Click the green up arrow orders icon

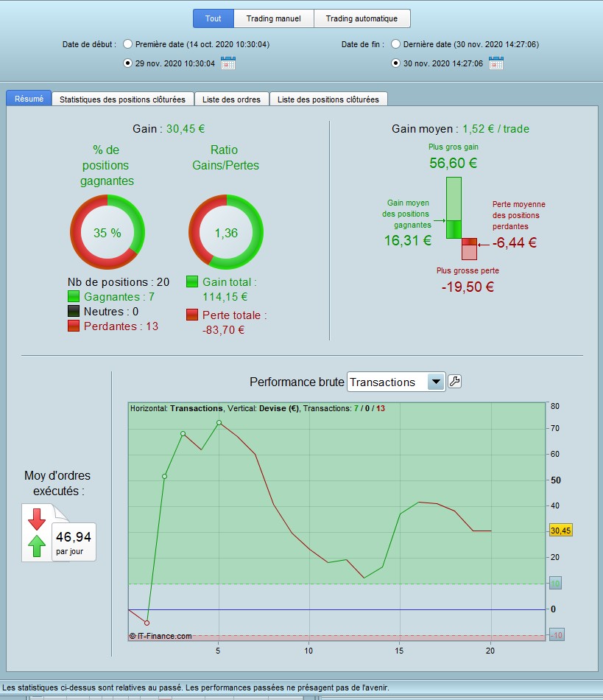pos(37,545)
